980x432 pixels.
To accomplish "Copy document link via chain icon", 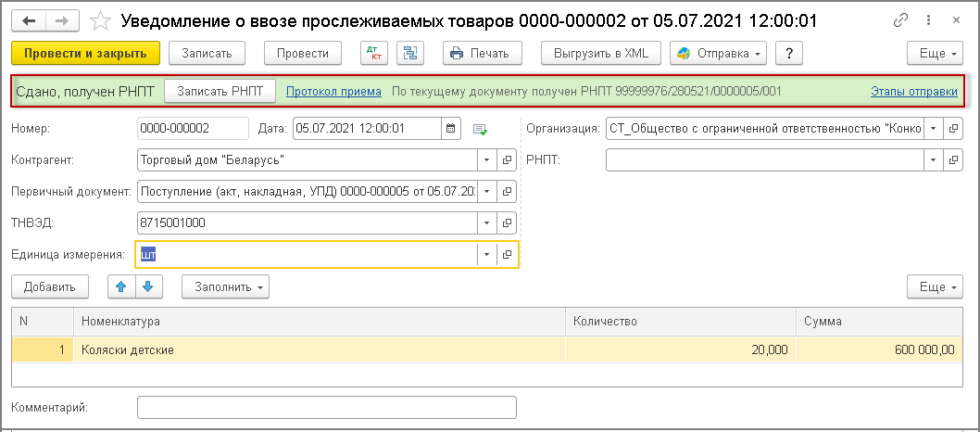I will [901, 19].
